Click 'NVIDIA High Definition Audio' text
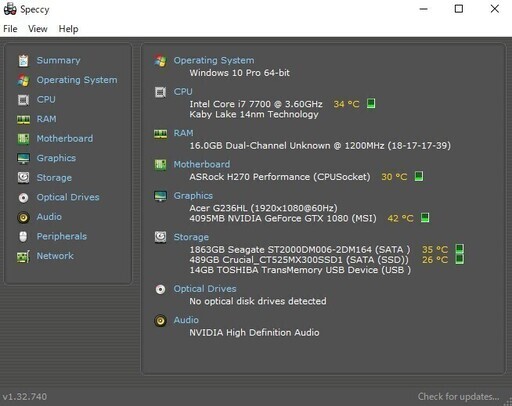 click(x=254, y=333)
